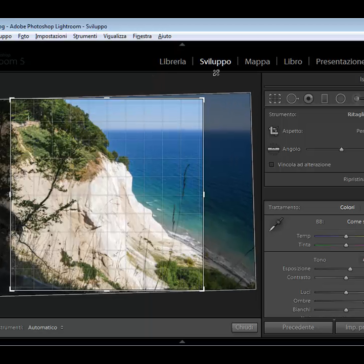Viewport: 364px width, 364px height.
Task: Click the pointer cursor icon below Sviluppo
Action: (x=216, y=73)
